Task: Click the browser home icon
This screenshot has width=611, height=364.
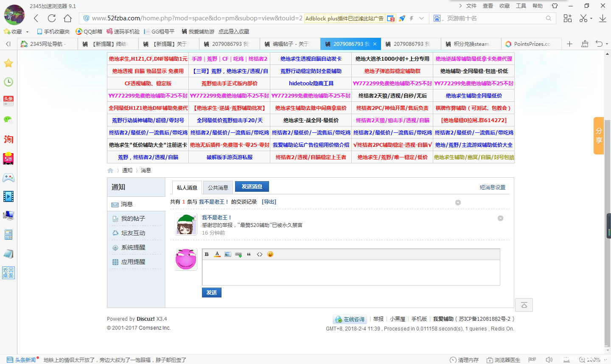Action: [x=68, y=18]
